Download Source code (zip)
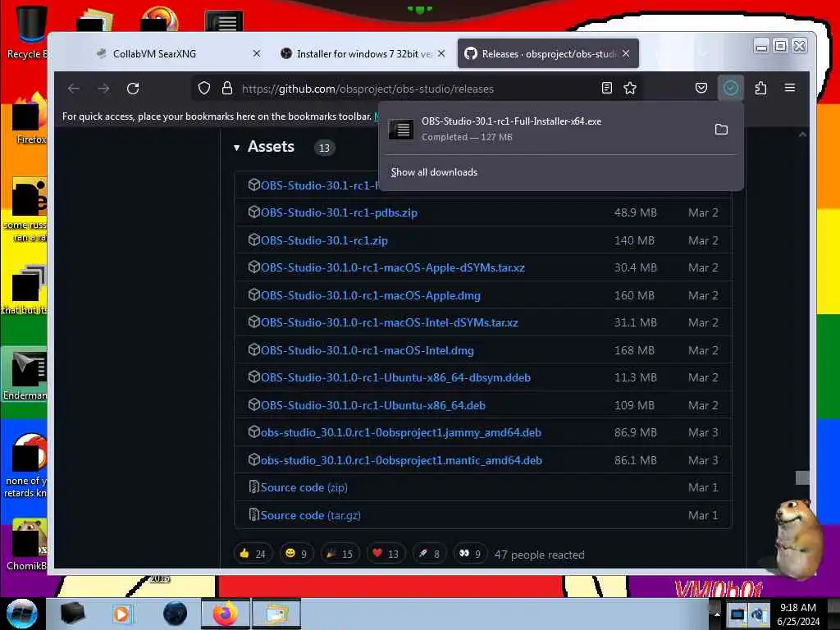Viewport: 840px width, 630px height. click(304, 488)
